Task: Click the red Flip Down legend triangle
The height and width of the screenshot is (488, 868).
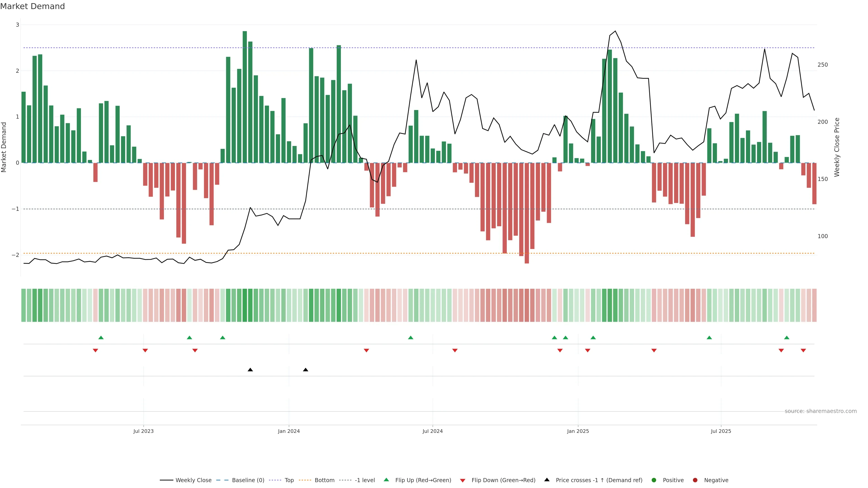Action: pyautogui.click(x=463, y=480)
